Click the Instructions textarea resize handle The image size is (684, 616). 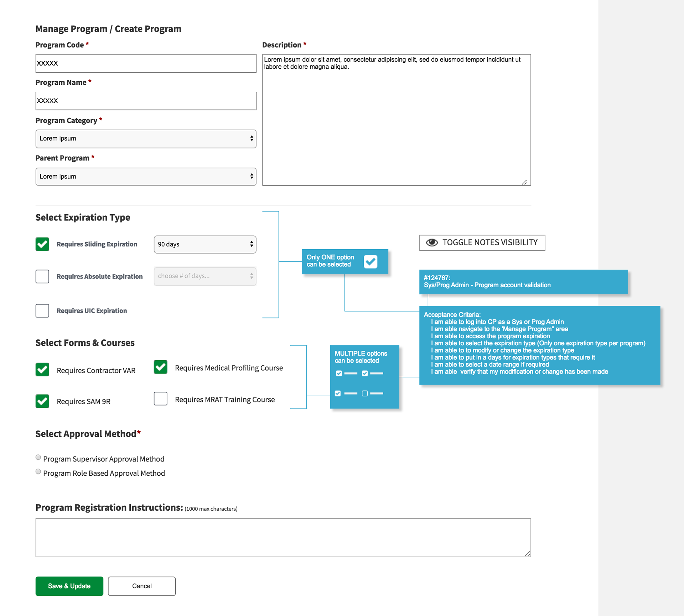point(528,554)
